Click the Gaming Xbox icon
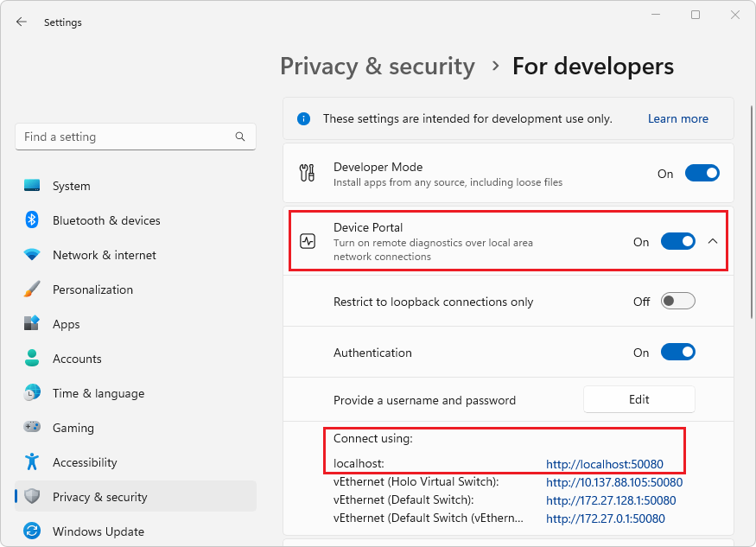The image size is (756, 547). 33,428
